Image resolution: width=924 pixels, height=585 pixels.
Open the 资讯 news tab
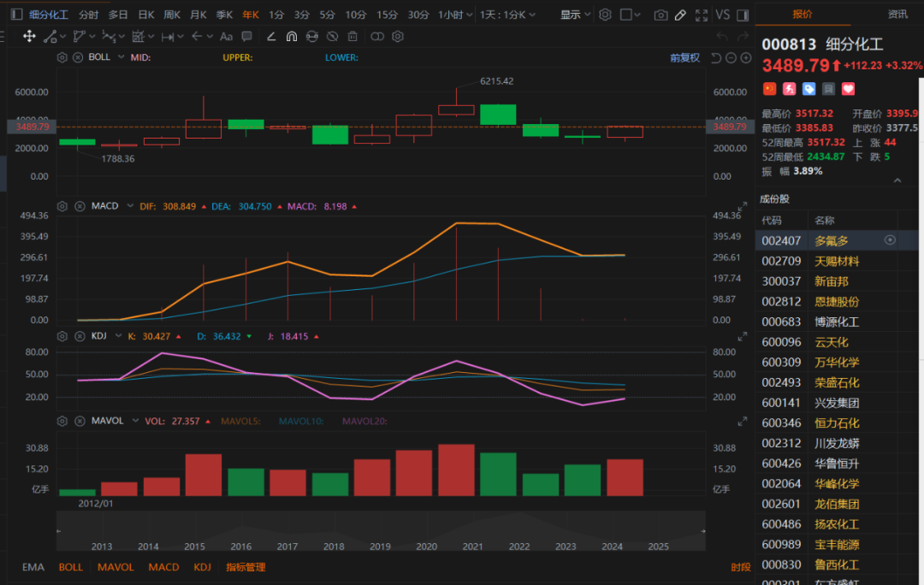click(x=897, y=15)
